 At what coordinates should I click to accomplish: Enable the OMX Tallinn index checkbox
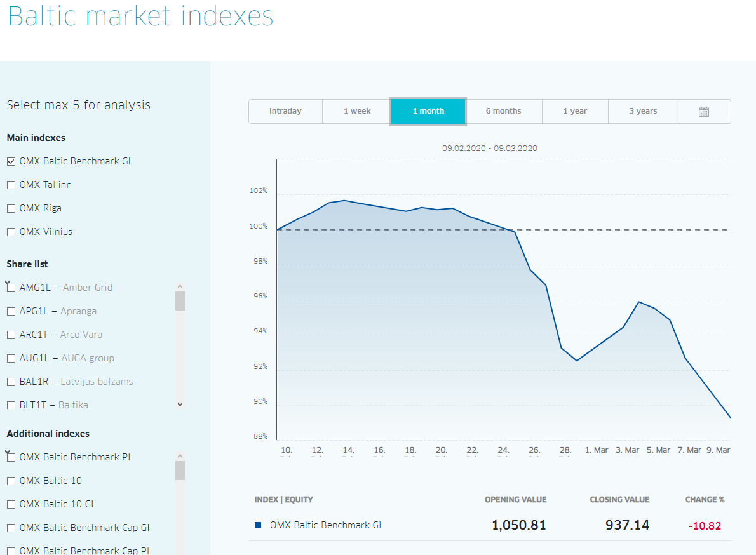pyautogui.click(x=11, y=185)
